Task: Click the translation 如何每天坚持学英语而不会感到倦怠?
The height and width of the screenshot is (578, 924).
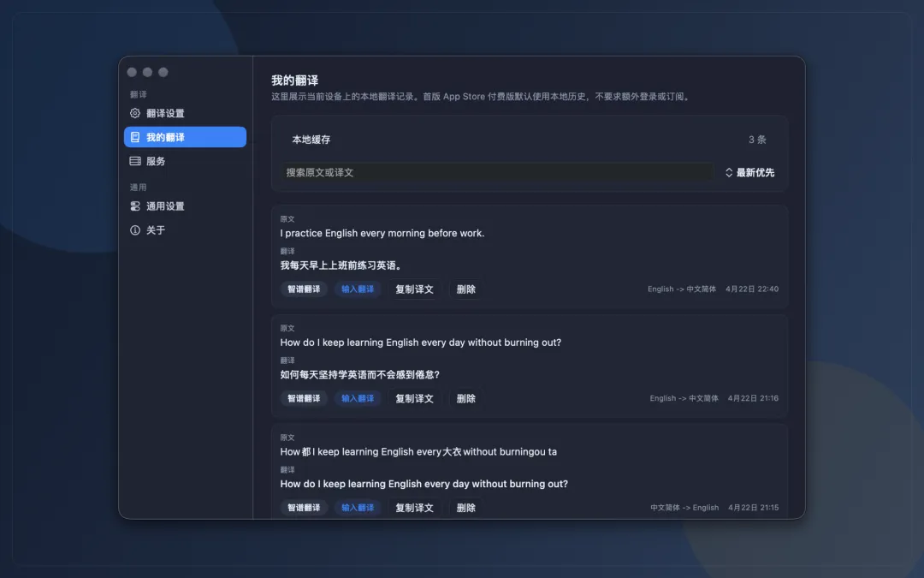Action: [x=360, y=374]
